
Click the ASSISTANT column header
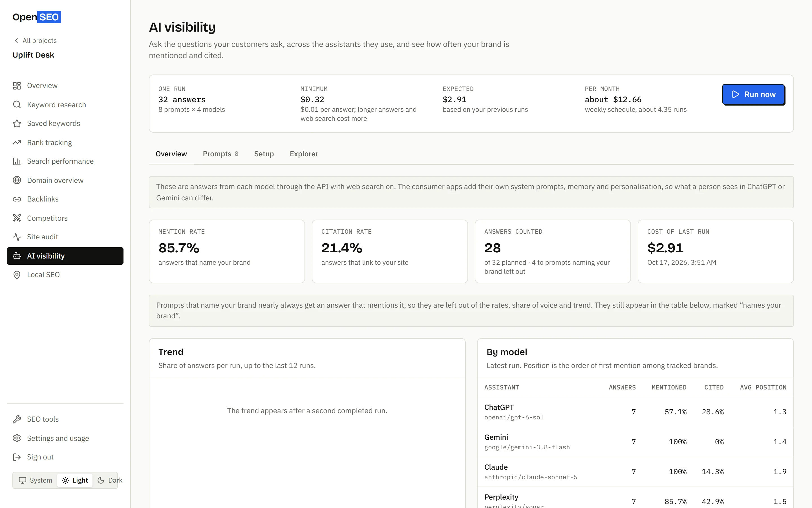tap(502, 387)
